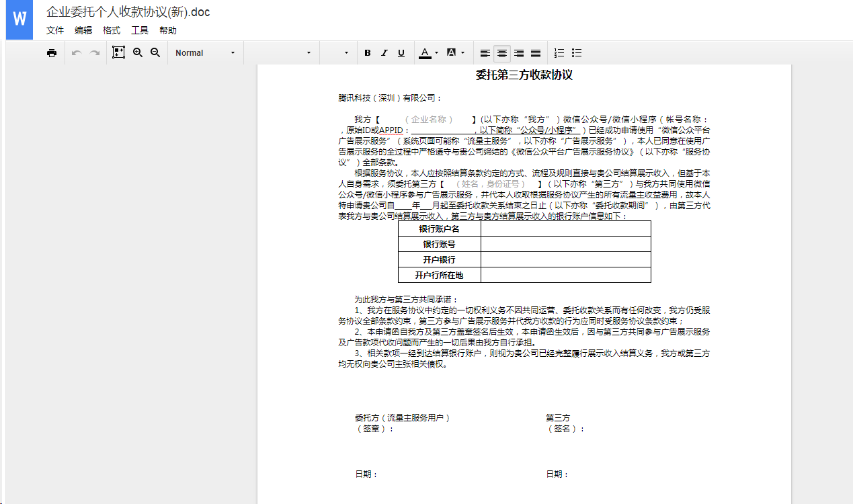Toggle bold formatting
Image resolution: width=853 pixels, height=504 pixels.
pos(368,53)
